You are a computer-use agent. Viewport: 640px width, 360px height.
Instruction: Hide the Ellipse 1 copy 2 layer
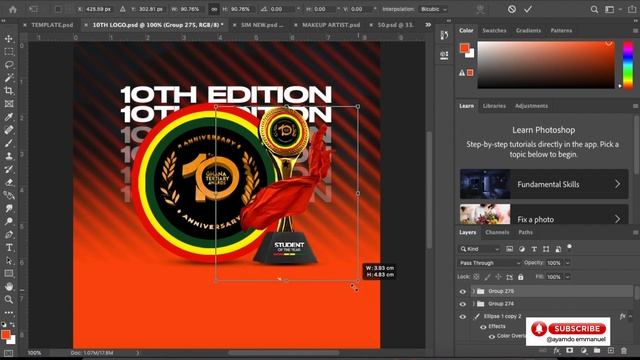(462, 317)
